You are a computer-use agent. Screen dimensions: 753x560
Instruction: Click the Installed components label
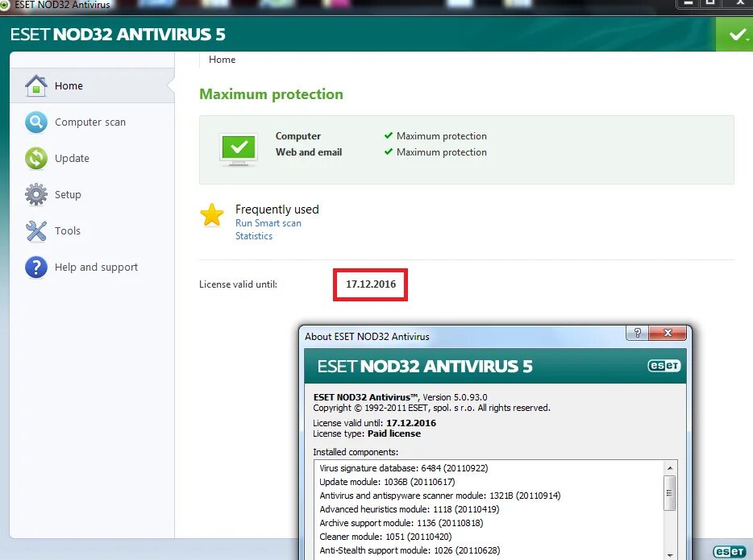tap(356, 452)
